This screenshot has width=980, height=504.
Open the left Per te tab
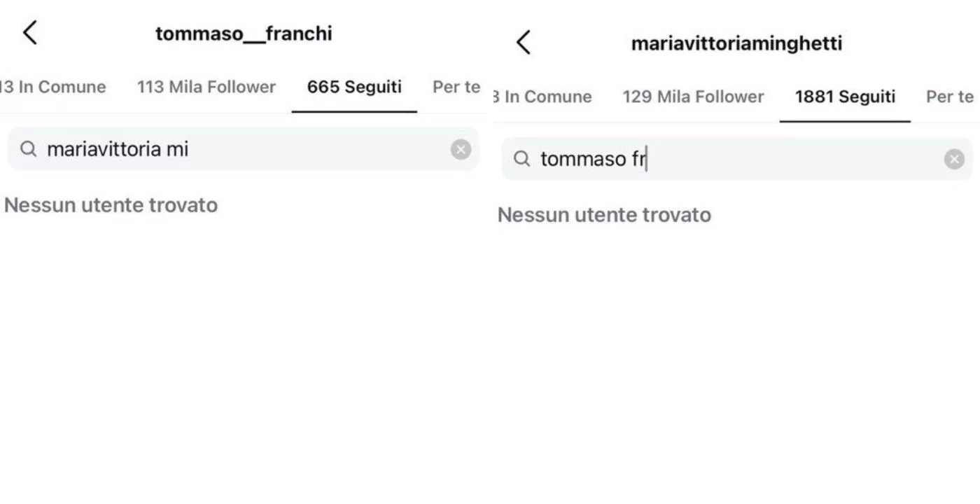click(x=456, y=87)
